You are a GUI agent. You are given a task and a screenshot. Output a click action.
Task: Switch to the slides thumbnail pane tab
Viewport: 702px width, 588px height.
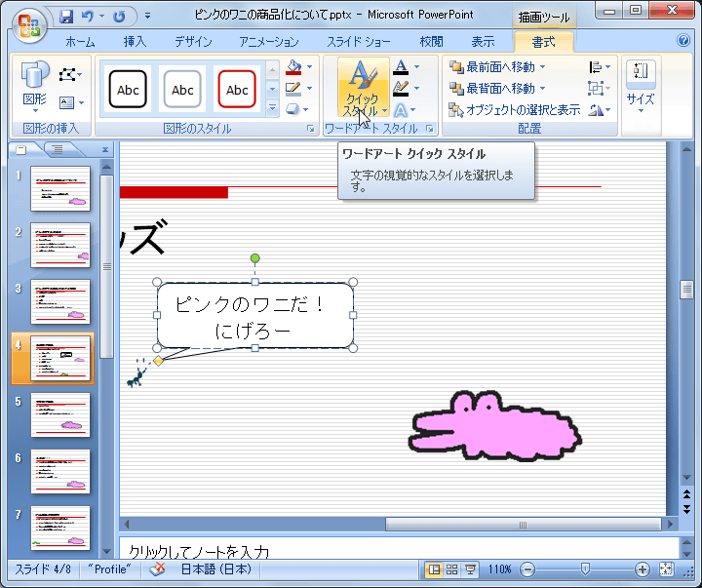tap(21, 149)
